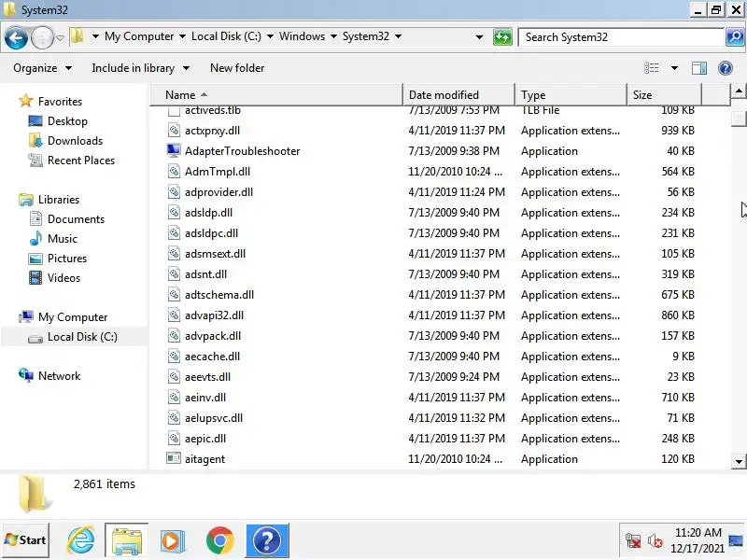Viewport: 747px width, 560px height.
Task: Expand Windows breadcrumb dropdown arrow
Action: pyautogui.click(x=333, y=36)
